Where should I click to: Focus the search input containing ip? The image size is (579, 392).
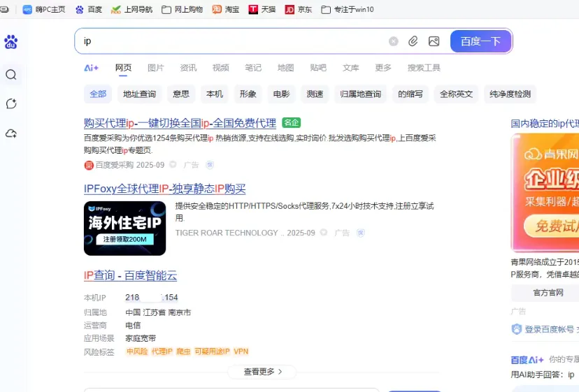pos(233,41)
